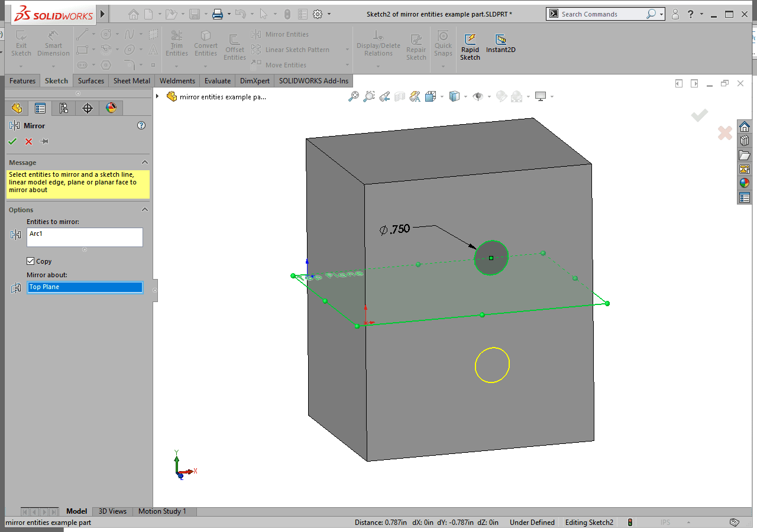Cancel the Mirror with red X
The width and height of the screenshot is (757, 532).
pyautogui.click(x=28, y=141)
